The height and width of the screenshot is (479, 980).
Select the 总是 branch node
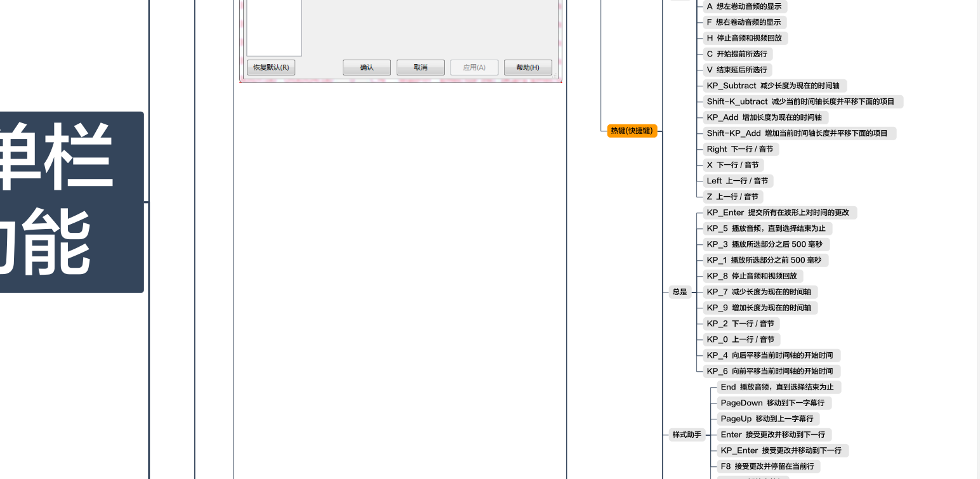click(680, 292)
